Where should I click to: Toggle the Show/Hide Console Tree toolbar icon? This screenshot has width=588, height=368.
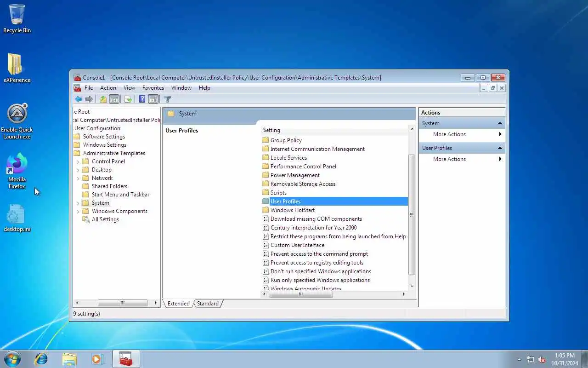click(114, 99)
